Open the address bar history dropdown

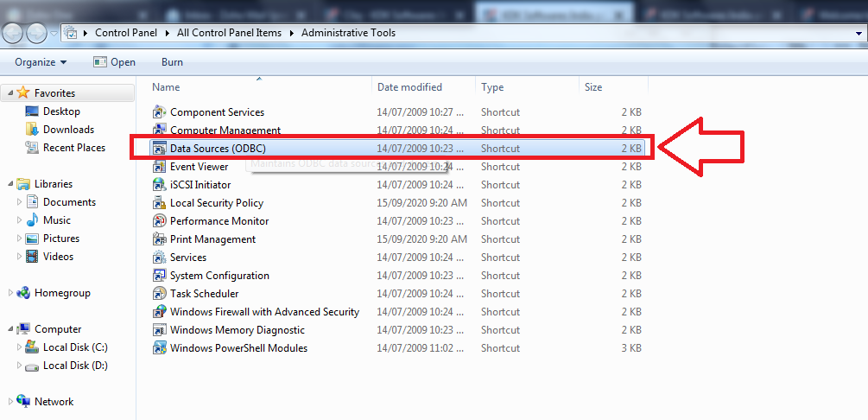(x=858, y=33)
